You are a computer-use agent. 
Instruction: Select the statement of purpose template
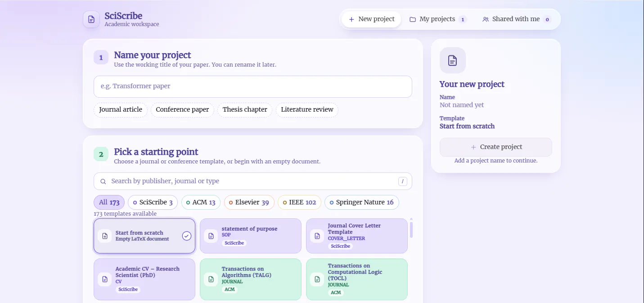251,236
